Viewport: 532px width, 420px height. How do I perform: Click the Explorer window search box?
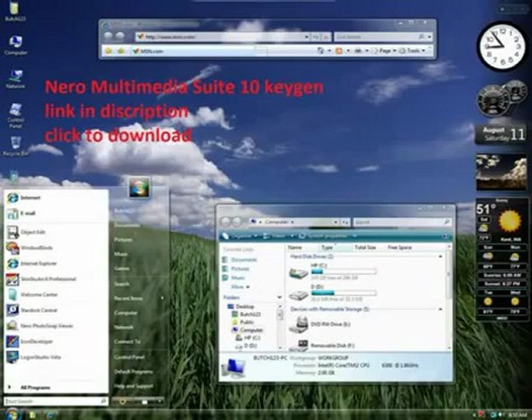pos(402,222)
